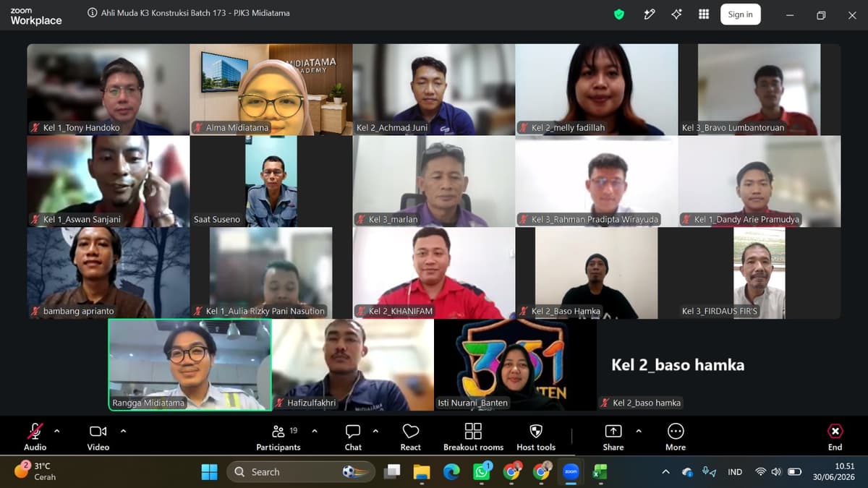Open volume control in system tray
This screenshot has width=868, height=488.
pyautogui.click(x=776, y=472)
